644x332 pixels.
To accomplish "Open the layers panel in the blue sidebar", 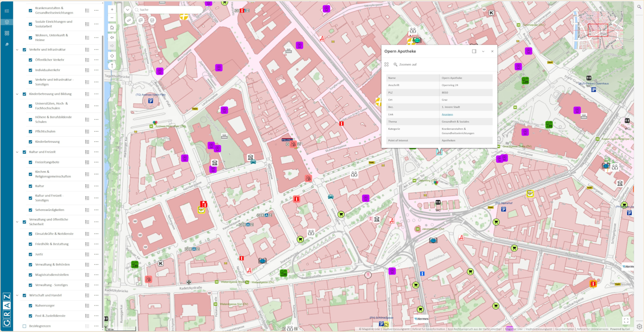I will (7, 22).
